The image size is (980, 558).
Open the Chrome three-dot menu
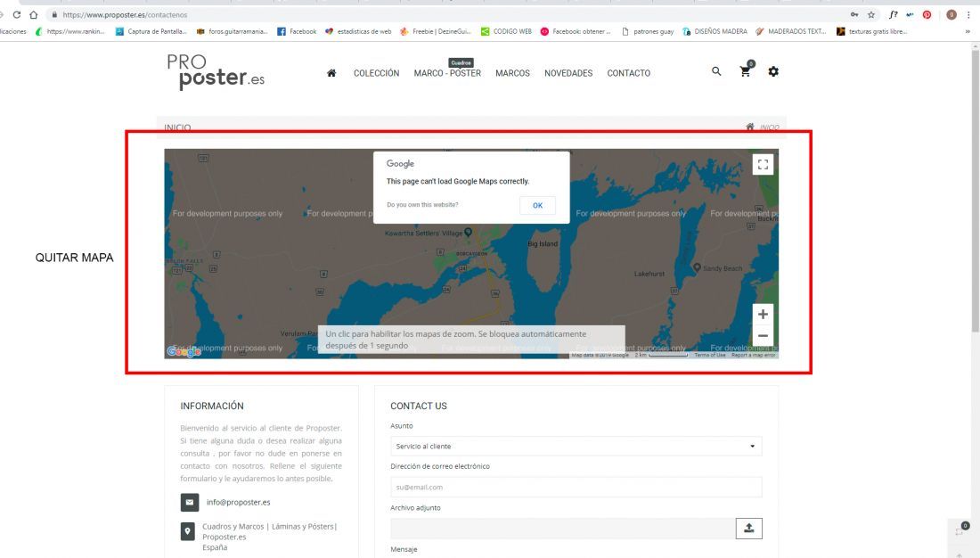point(968,14)
